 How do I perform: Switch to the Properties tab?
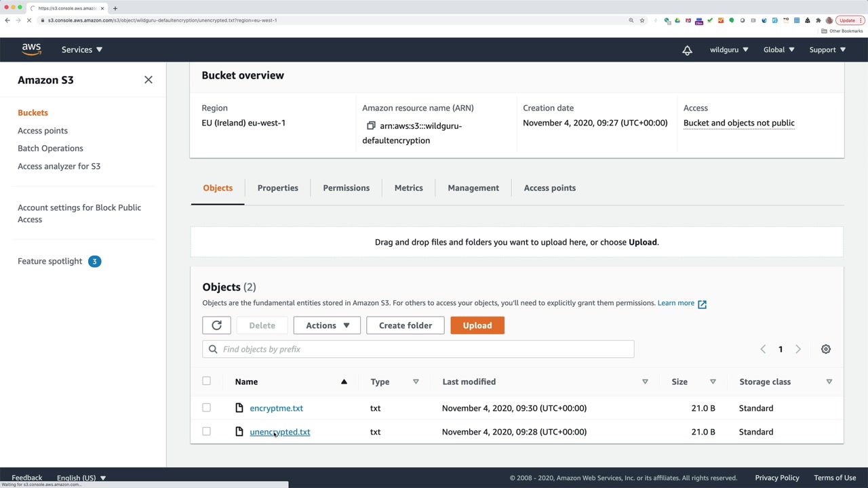[277, 188]
